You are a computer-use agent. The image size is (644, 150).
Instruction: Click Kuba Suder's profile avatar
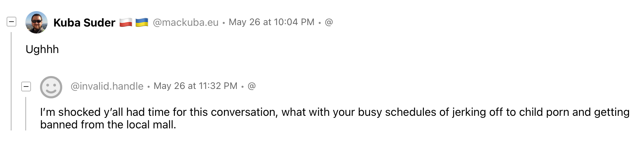[37, 22]
